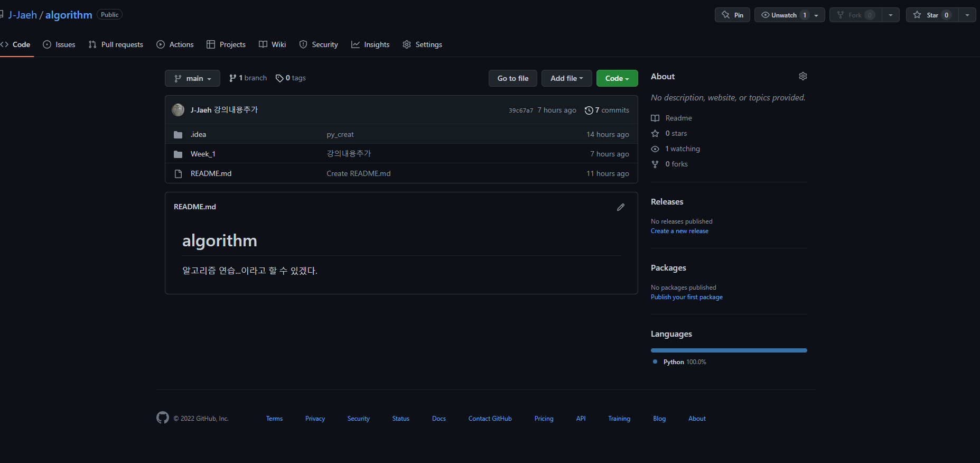This screenshot has width=980, height=463.
Task: Click the Status footer link
Action: pos(400,419)
